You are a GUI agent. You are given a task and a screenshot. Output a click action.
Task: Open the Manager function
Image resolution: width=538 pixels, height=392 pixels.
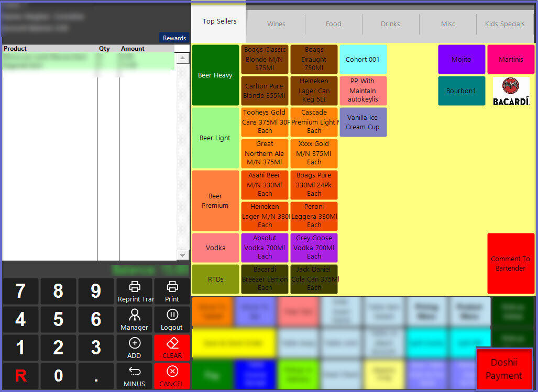(x=134, y=319)
